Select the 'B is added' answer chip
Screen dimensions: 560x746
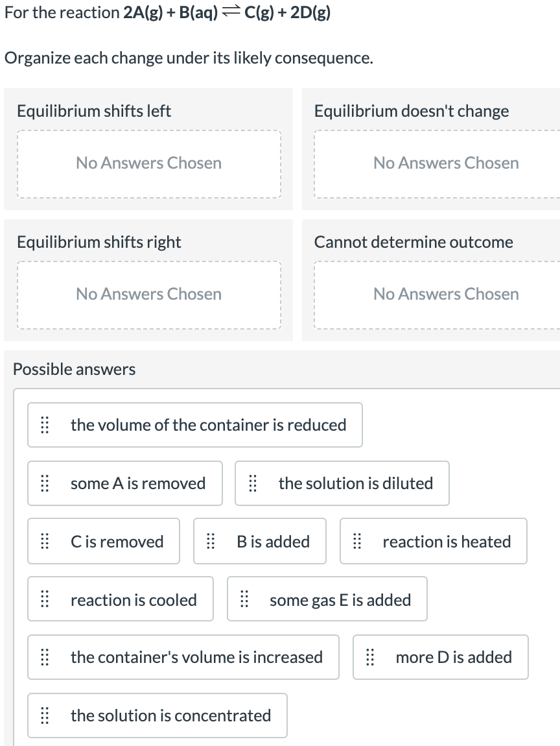259,542
